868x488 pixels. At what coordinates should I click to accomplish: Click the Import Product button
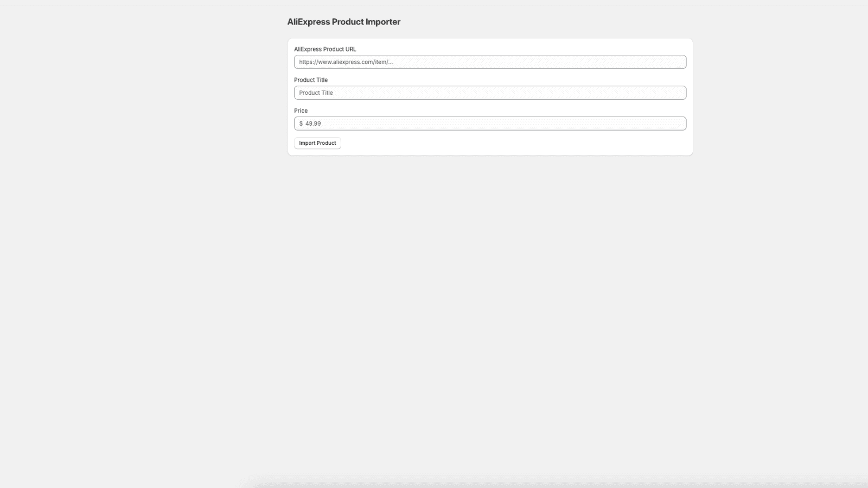coord(317,143)
